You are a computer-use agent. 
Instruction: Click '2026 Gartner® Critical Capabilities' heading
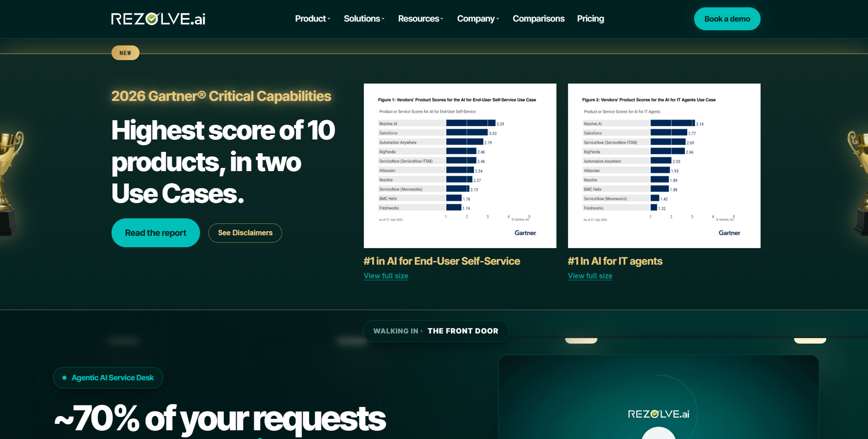pyautogui.click(x=221, y=96)
